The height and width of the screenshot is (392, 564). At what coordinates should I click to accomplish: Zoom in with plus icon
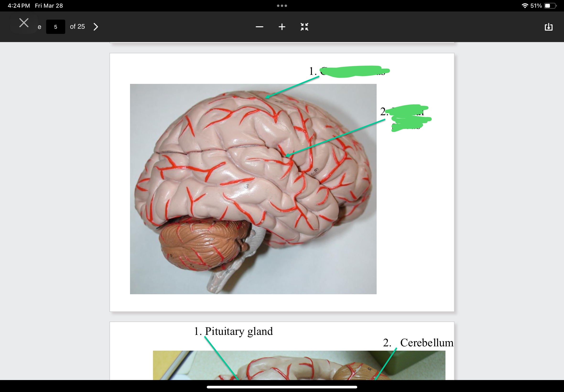(x=282, y=27)
